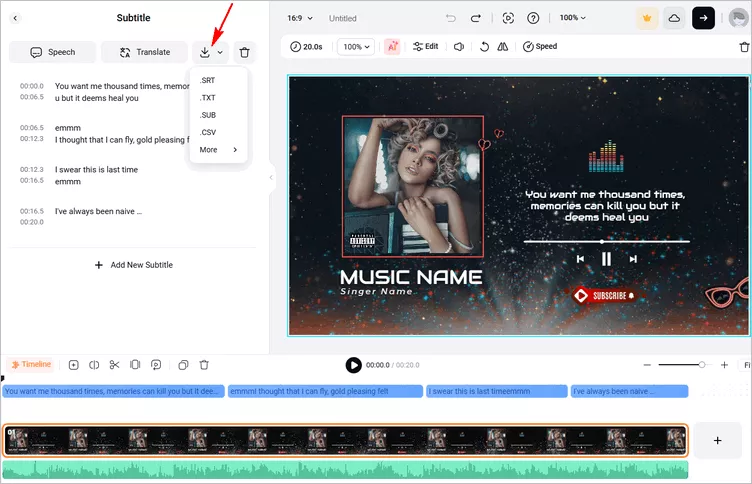Select the 'You want me thousand times' subtitle clip
The image size is (752, 484).
[x=113, y=391]
